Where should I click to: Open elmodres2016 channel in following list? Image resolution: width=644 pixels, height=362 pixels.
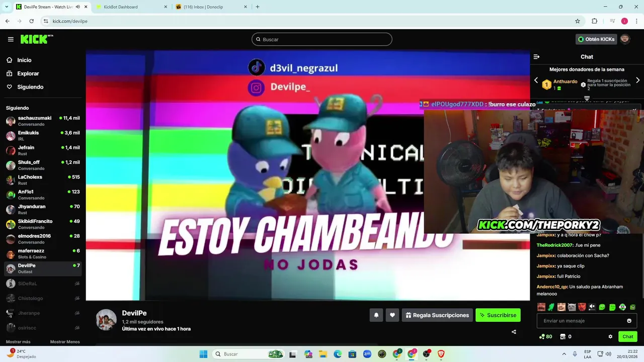pyautogui.click(x=43, y=239)
